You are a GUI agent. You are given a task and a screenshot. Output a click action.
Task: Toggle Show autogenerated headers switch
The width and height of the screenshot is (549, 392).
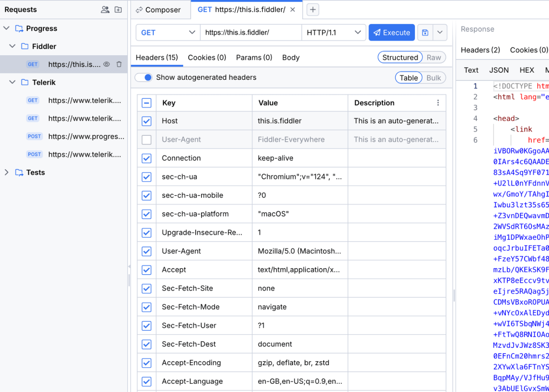144,78
